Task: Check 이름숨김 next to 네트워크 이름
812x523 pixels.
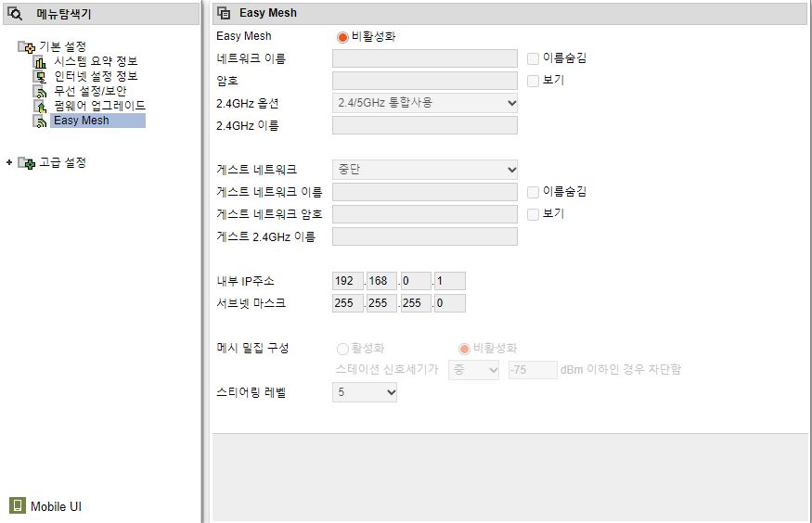Action: tap(533, 58)
